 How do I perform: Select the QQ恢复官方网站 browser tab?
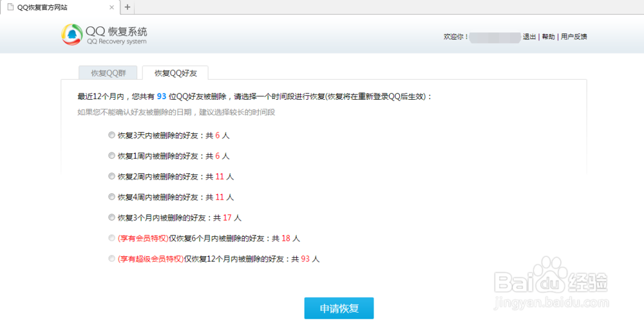point(60,7)
